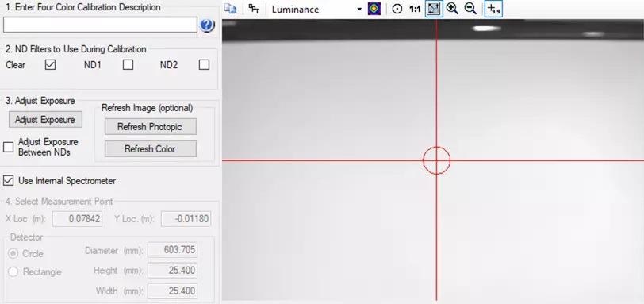Enable Adjust Exposure Between NDs checkbox
This screenshot has height=304, width=644.
point(8,147)
